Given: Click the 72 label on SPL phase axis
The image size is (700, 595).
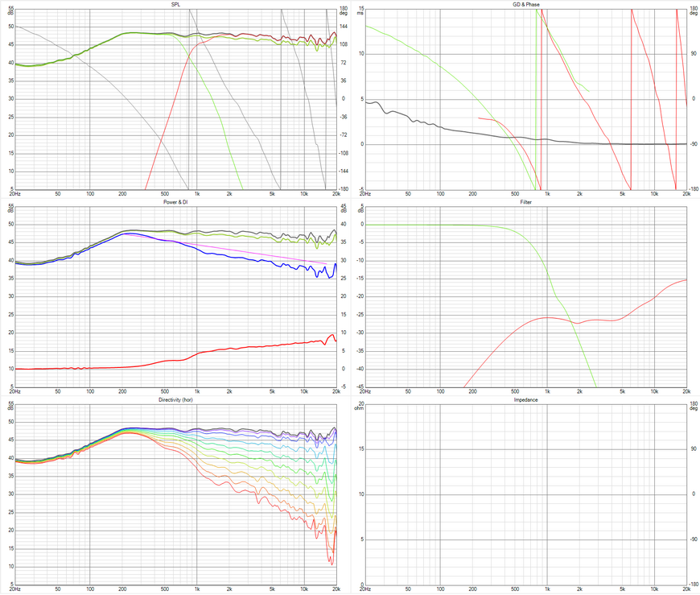Looking at the screenshot, I should pyautogui.click(x=344, y=63).
